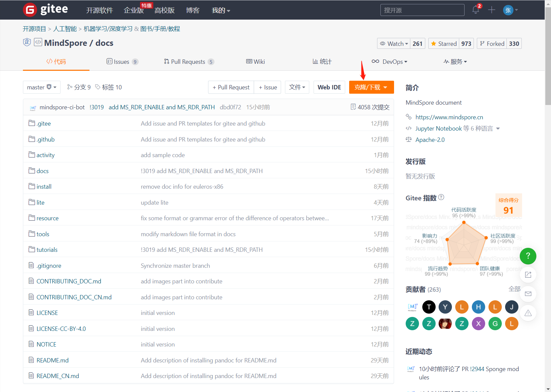
Task: Click the 搜开源 search field
Action: tap(422, 10)
